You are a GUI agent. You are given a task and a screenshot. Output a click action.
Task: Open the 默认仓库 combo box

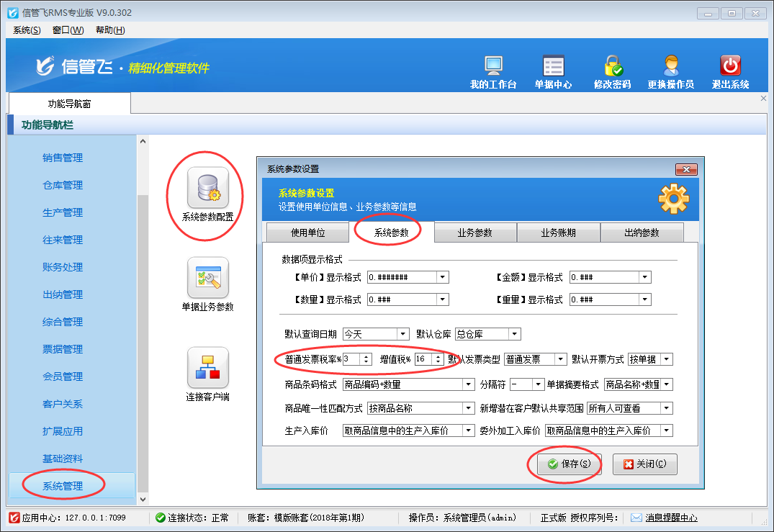514,334
